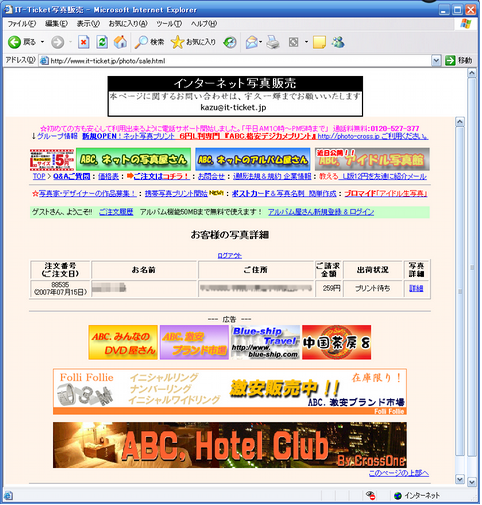The image size is (482, 505).
Task: Click the inner frame scroll down arrow
Action: click(460, 479)
